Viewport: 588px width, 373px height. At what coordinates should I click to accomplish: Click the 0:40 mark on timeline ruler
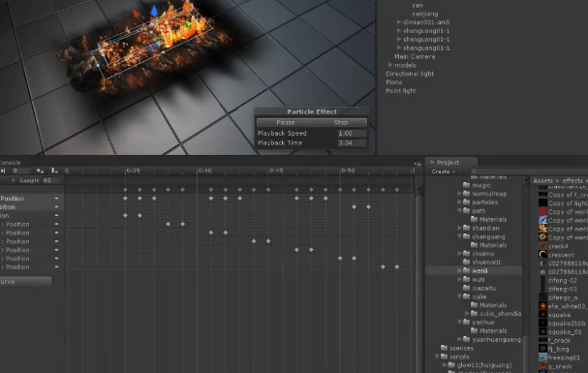(204, 171)
